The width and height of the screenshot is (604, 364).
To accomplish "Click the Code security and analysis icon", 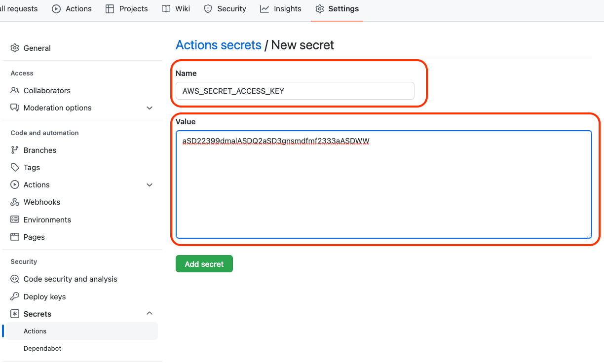I will point(15,279).
